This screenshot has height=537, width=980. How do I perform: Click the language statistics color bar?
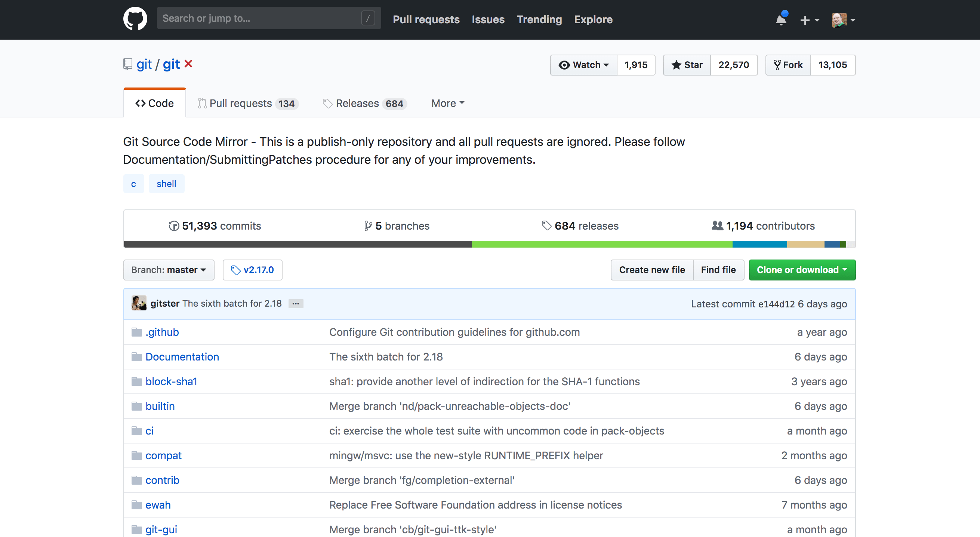(489, 244)
